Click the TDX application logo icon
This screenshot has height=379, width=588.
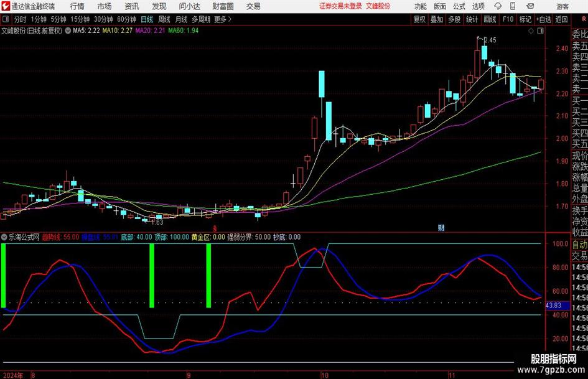(6, 6)
